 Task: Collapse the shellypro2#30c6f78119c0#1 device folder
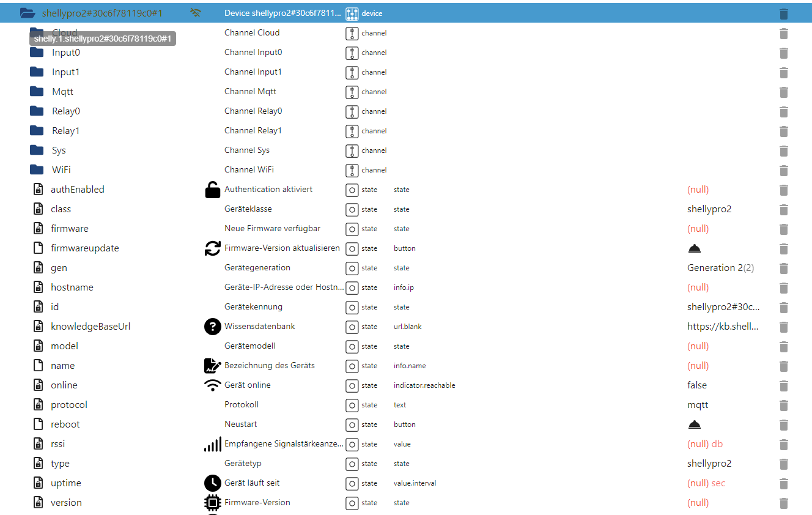[28, 13]
